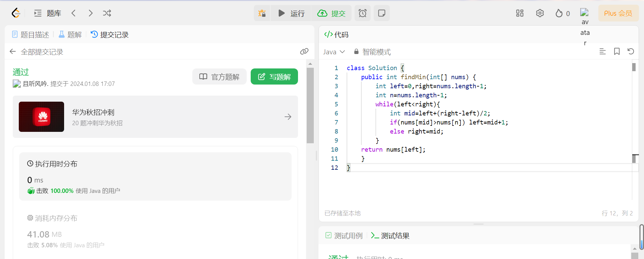Open 官方题解 official solution
Image resolution: width=644 pixels, height=259 pixels.
tap(219, 76)
